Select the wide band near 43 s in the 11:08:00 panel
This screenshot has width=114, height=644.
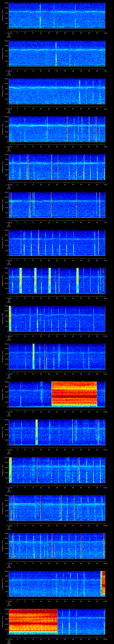click(x=77, y=281)
